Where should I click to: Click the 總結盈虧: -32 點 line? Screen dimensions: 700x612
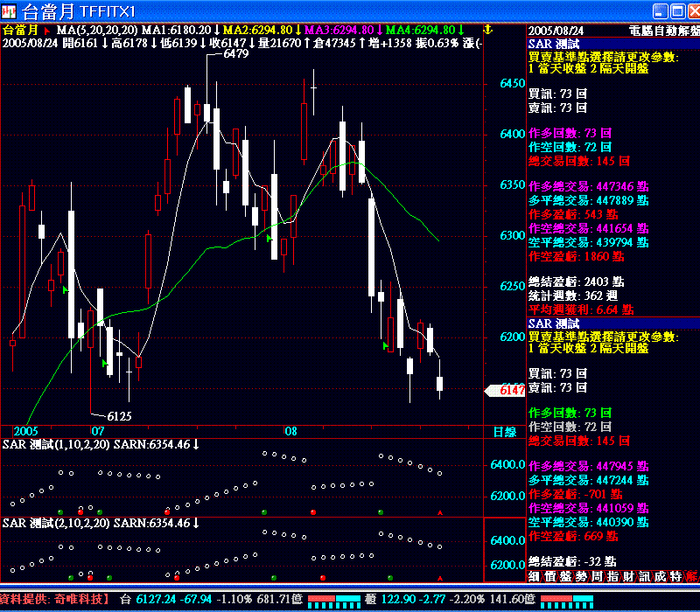(572, 561)
